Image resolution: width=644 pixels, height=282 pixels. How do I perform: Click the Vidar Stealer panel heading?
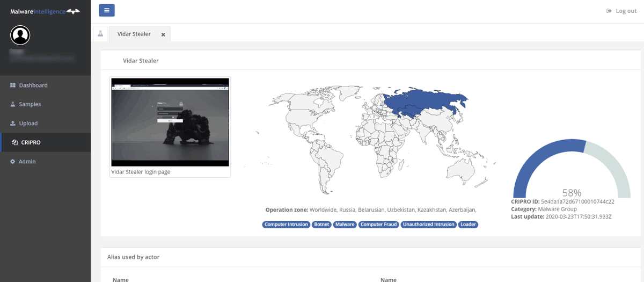pos(141,61)
